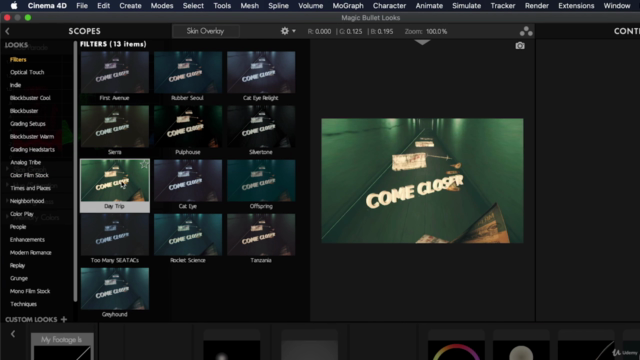Image resolution: width=640 pixels, height=360 pixels.
Task: Collapse bottom toolchain with left chevron
Action: pos(13,334)
